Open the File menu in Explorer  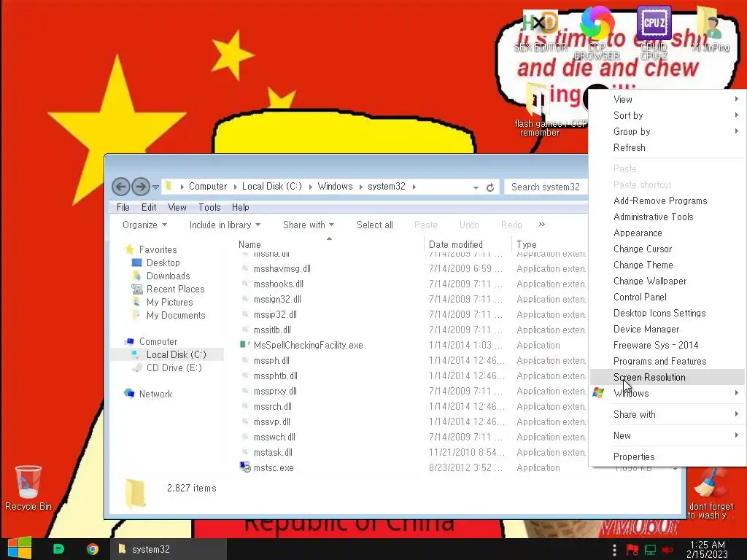tap(123, 207)
